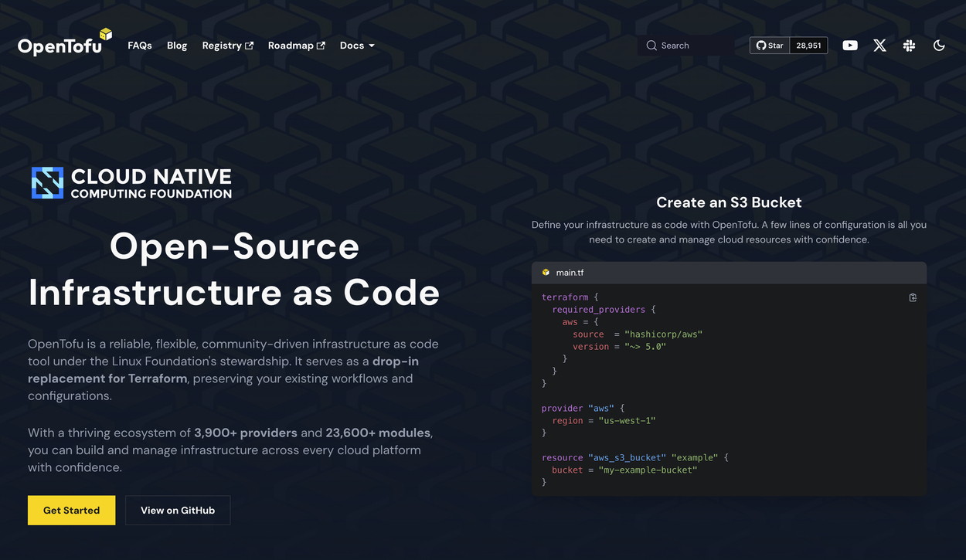Click the "~> 5.0" version value
Image resolution: width=966 pixels, height=560 pixels.
point(645,347)
